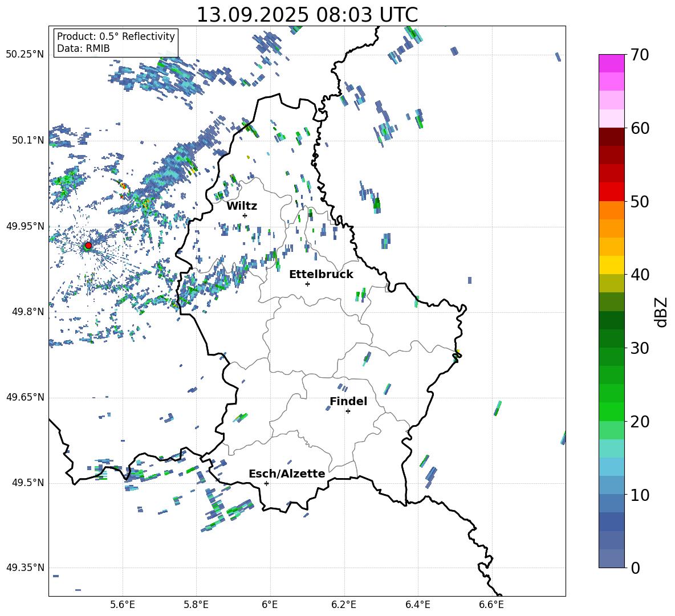Click the Esch/Alzette city label
The width and height of the screenshot is (675, 616).
click(286, 474)
